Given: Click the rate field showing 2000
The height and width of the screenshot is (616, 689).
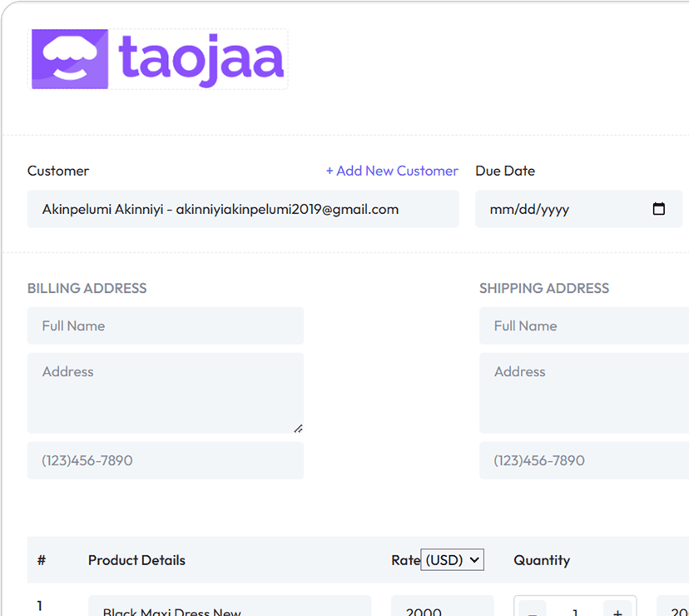Looking at the screenshot, I should [x=441, y=609].
